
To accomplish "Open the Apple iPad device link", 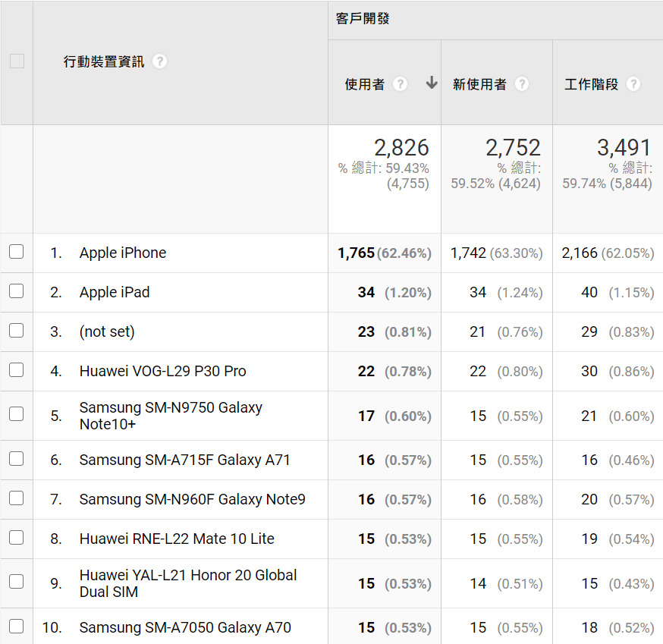I will 115,292.
